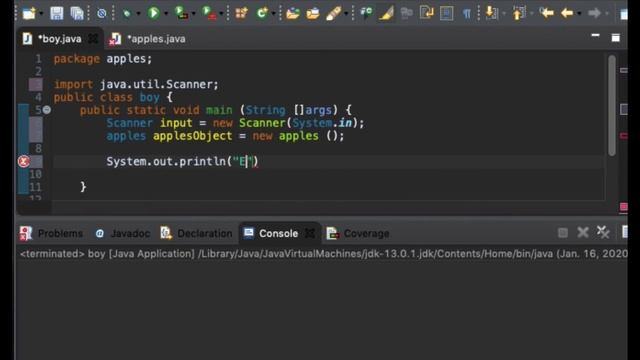
Task: Click the terminated boy launch description text
Action: 323,254
